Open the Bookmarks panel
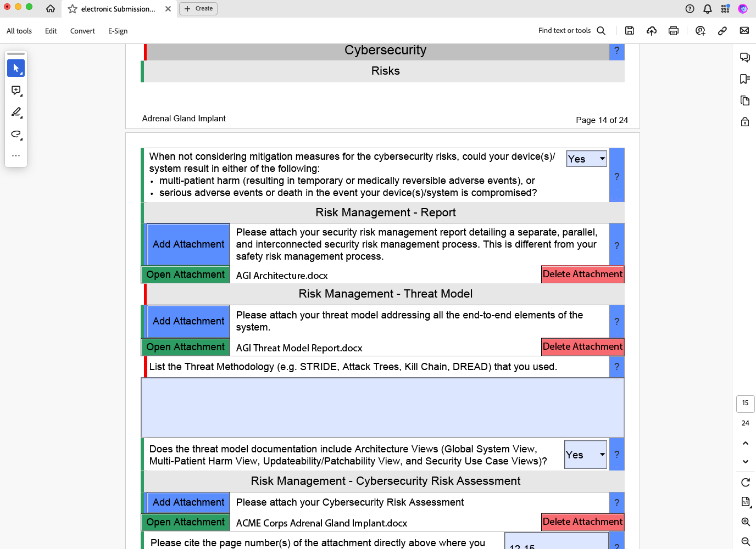Viewport: 756px width, 549px height. [x=744, y=79]
